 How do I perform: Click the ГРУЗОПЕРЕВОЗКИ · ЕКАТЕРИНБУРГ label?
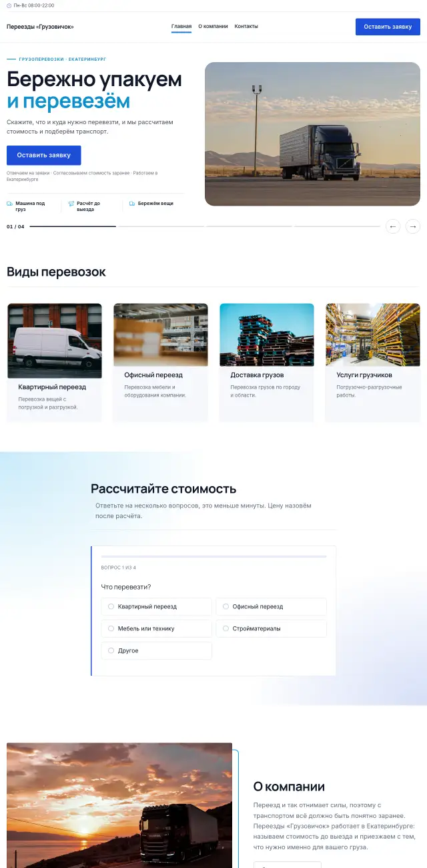tap(63, 59)
